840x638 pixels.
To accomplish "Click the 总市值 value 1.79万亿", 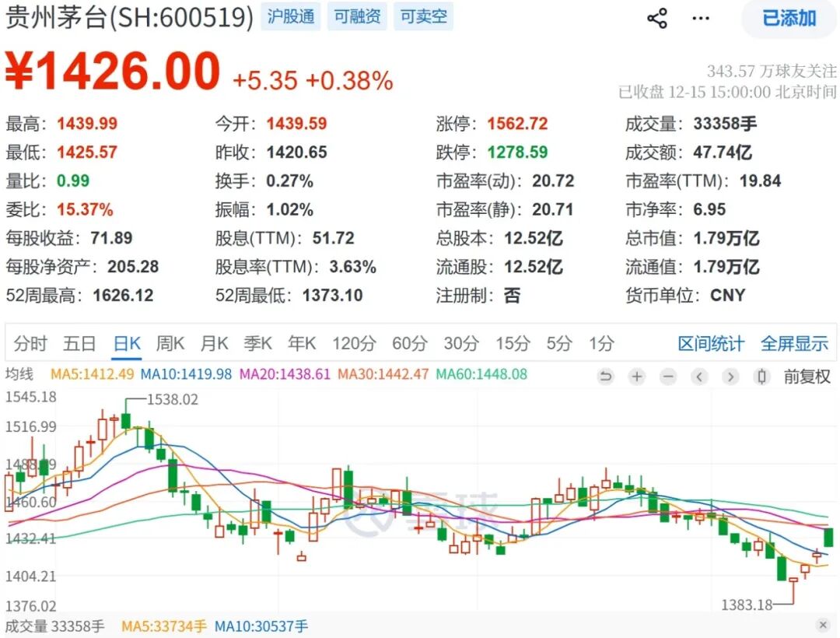I will pyautogui.click(x=726, y=238).
